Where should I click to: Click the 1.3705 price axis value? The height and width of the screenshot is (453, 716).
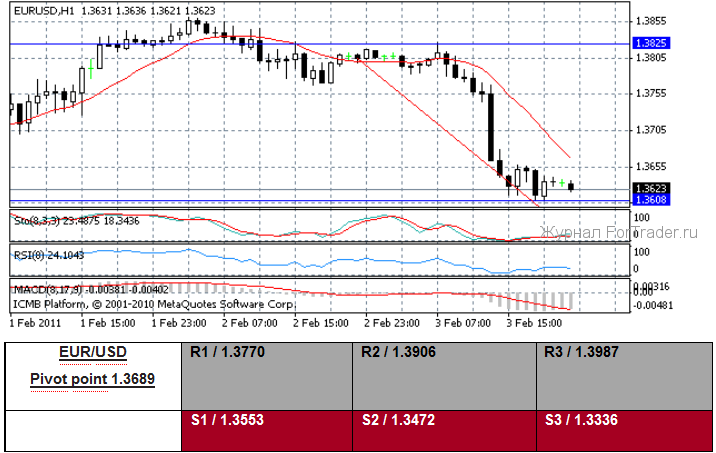tap(651, 130)
